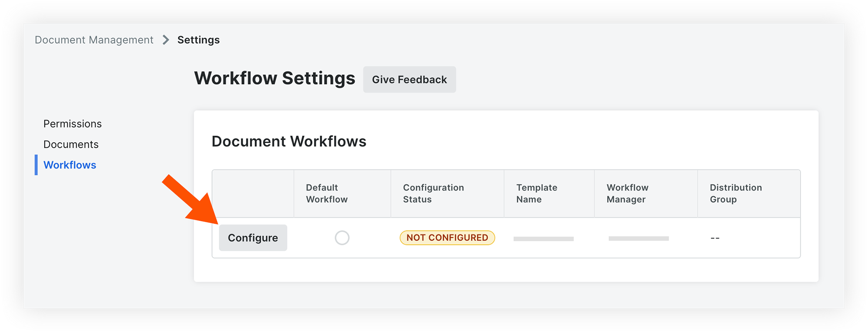Select Workflows in the sidebar
This screenshot has height=332, width=868.
tap(70, 165)
